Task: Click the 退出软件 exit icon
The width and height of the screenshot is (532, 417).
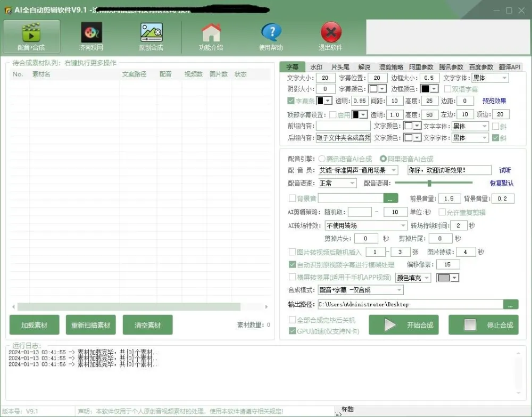Action: point(330,35)
